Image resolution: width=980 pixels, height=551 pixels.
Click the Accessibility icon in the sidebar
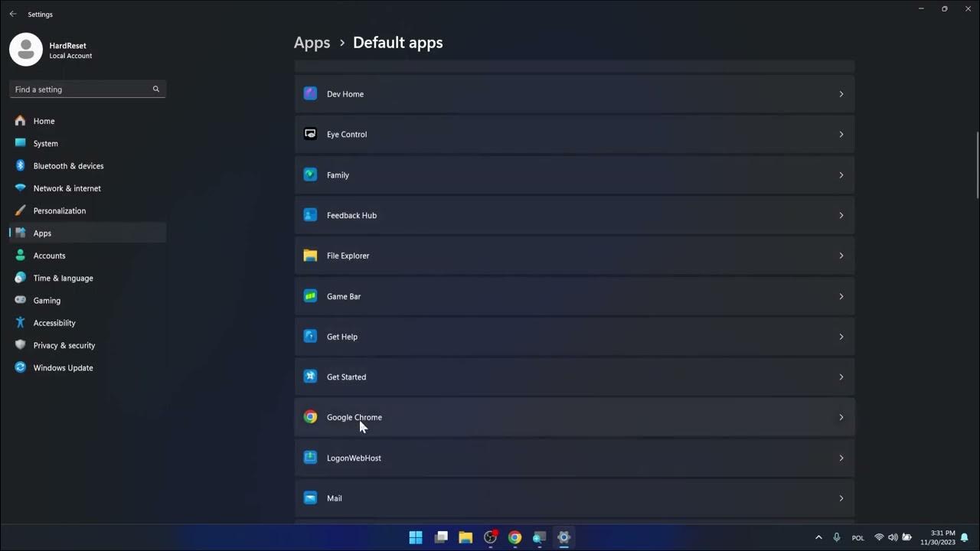tap(20, 322)
